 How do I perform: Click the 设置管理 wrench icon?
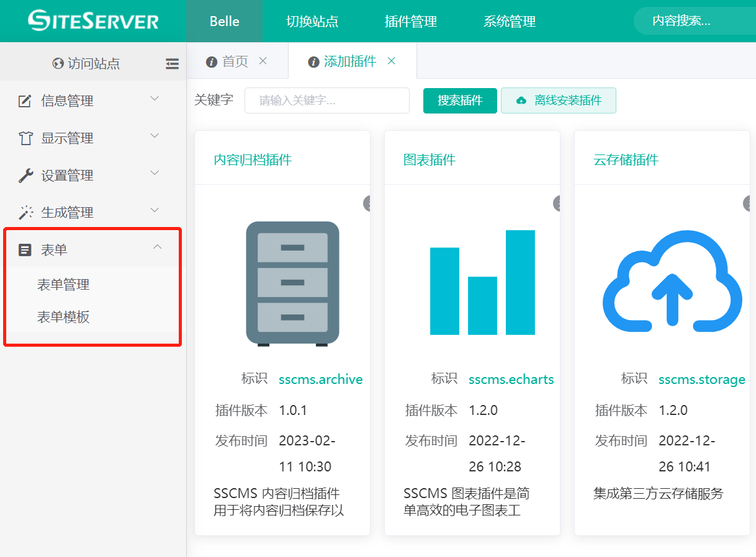(25, 176)
